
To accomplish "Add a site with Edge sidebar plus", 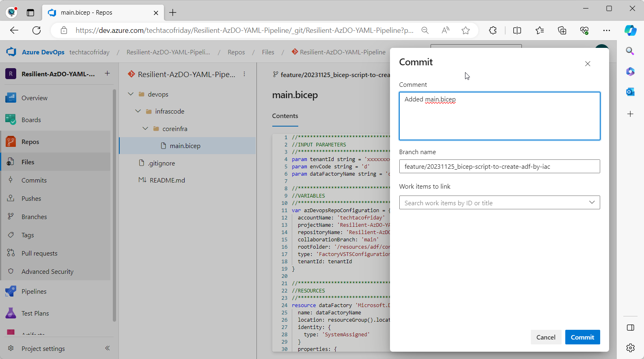I will click(x=630, y=114).
